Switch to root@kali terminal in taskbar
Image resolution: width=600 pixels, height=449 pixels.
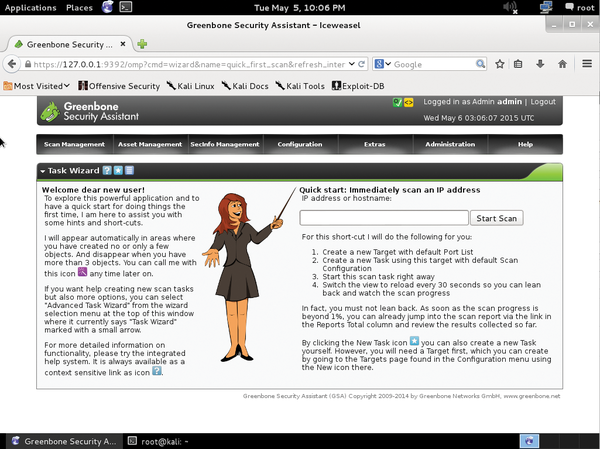tap(158, 441)
